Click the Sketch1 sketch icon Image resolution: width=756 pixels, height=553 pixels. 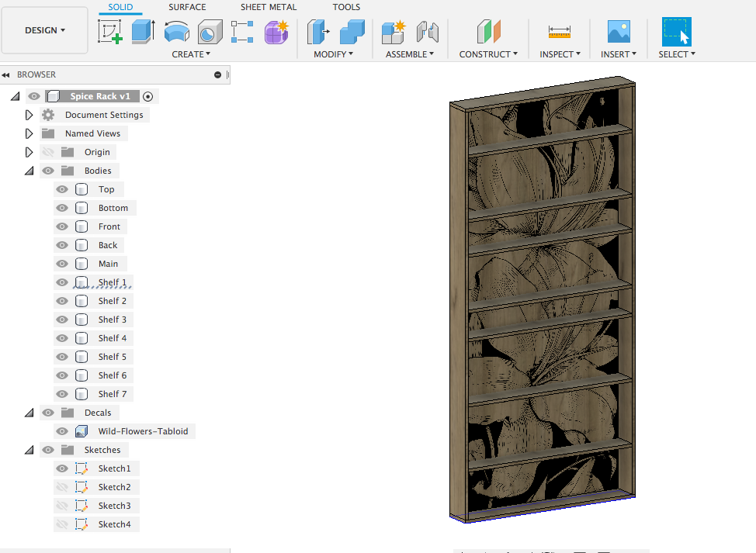81,468
